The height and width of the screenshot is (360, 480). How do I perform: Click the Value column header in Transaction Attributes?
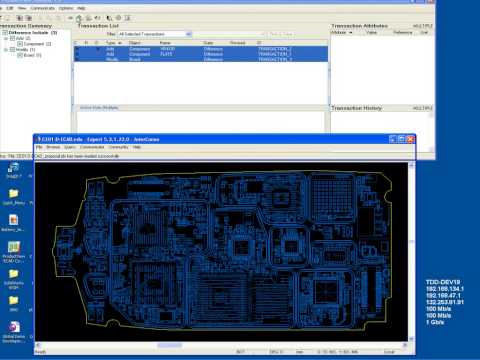[371, 32]
